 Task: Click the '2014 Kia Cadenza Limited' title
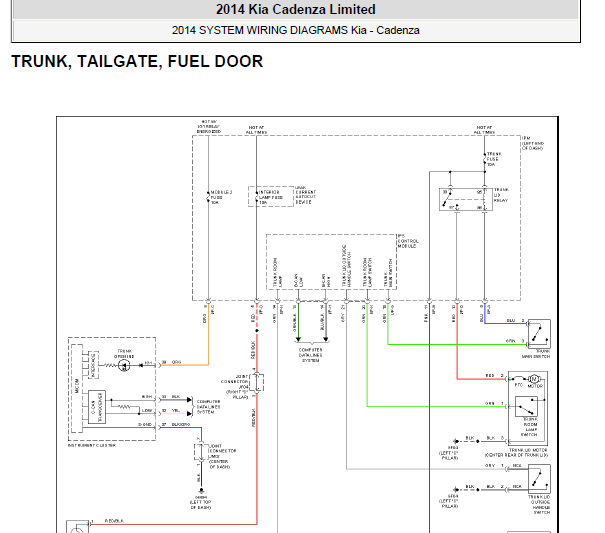tap(296, 9)
